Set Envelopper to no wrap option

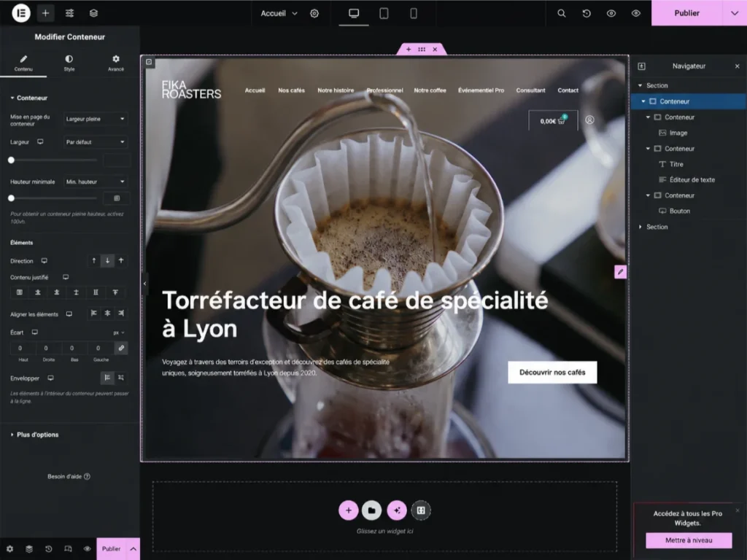pyautogui.click(x=107, y=378)
